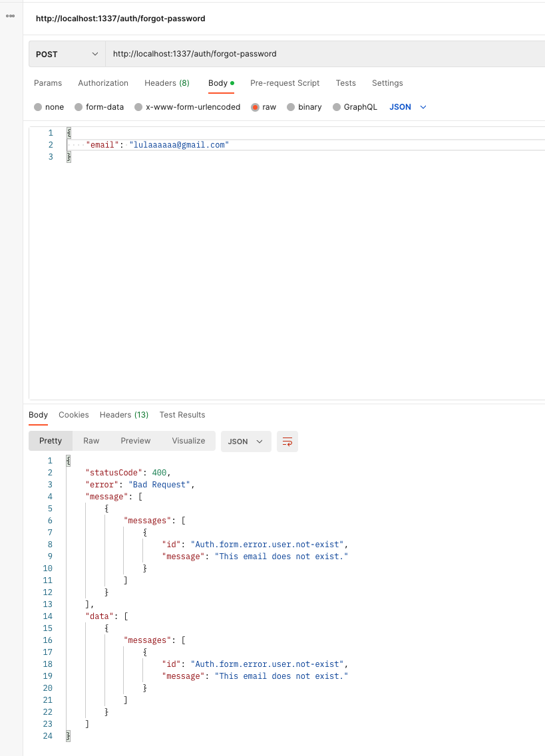The width and height of the screenshot is (545, 756).
Task: Open the response Body tab
Action: pyautogui.click(x=38, y=415)
